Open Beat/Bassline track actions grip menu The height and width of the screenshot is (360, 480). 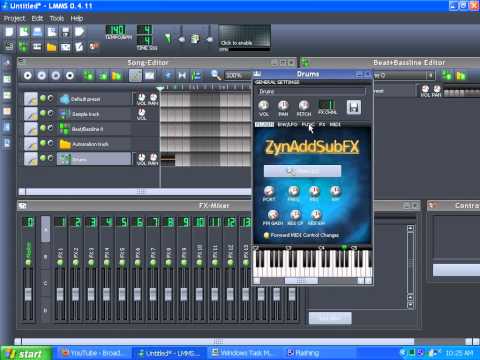click(31, 129)
